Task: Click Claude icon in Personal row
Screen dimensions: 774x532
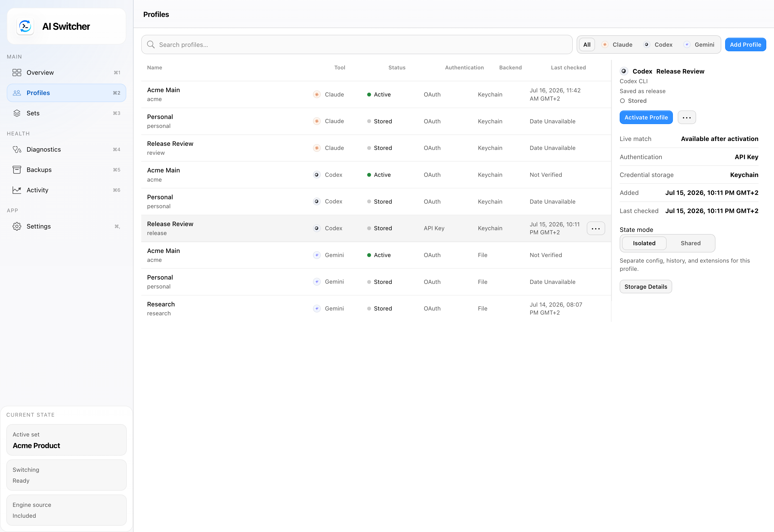Action: pyautogui.click(x=317, y=121)
